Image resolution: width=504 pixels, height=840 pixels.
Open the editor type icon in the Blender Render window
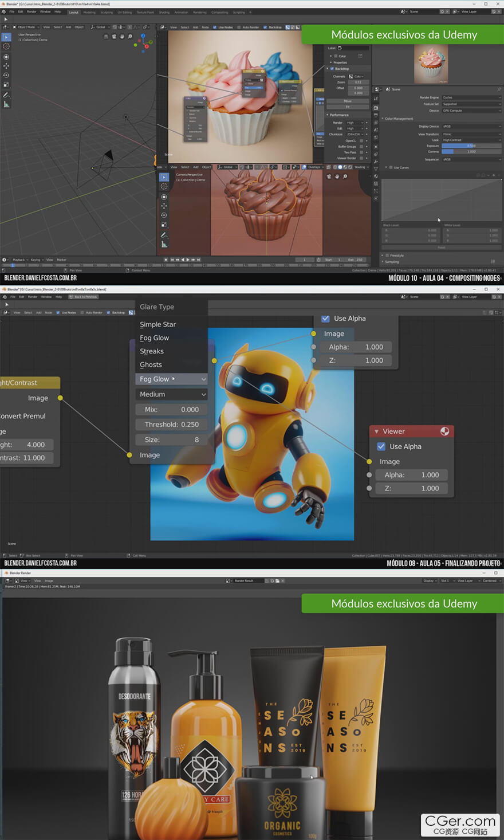click(9, 580)
